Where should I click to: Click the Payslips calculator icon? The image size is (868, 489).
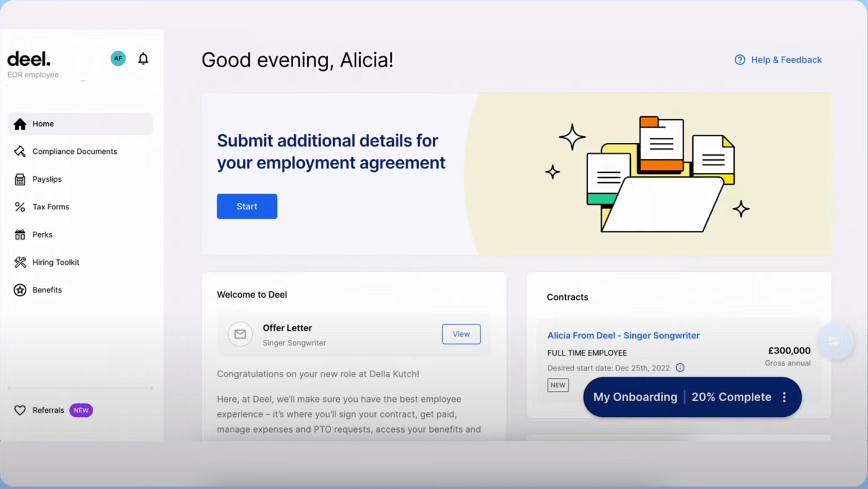point(20,179)
